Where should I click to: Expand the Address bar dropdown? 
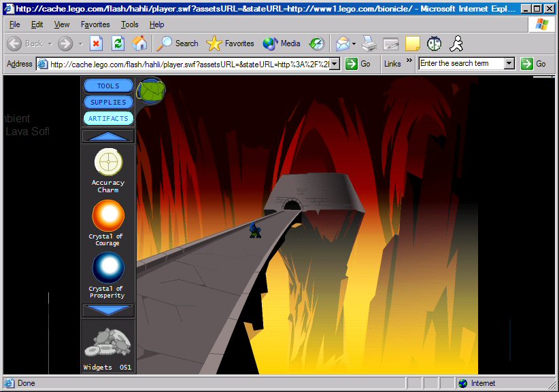pyautogui.click(x=335, y=64)
